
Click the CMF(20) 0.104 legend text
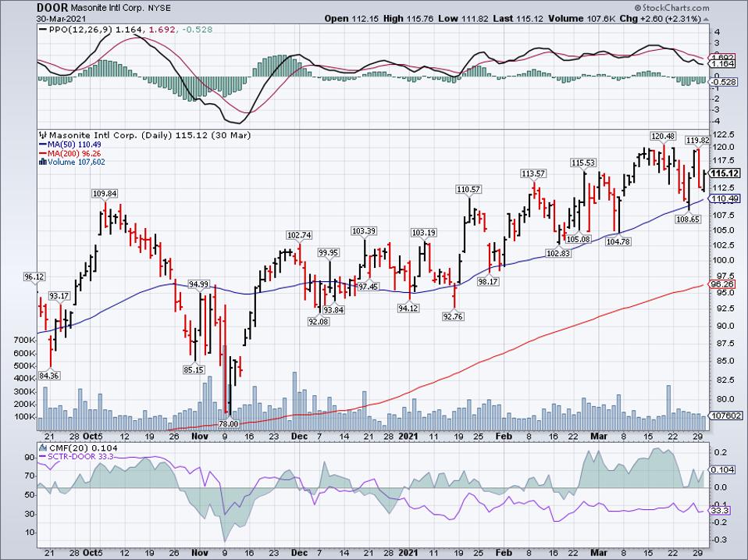83,448
